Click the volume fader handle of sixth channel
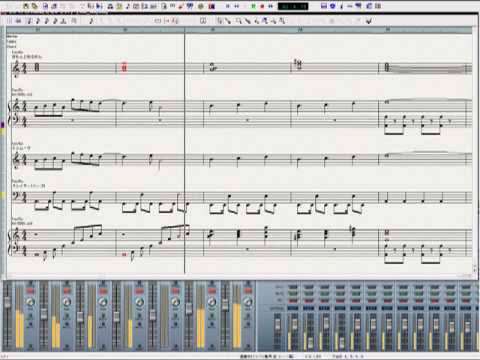The image size is (480, 360). pyautogui.click(x=189, y=308)
